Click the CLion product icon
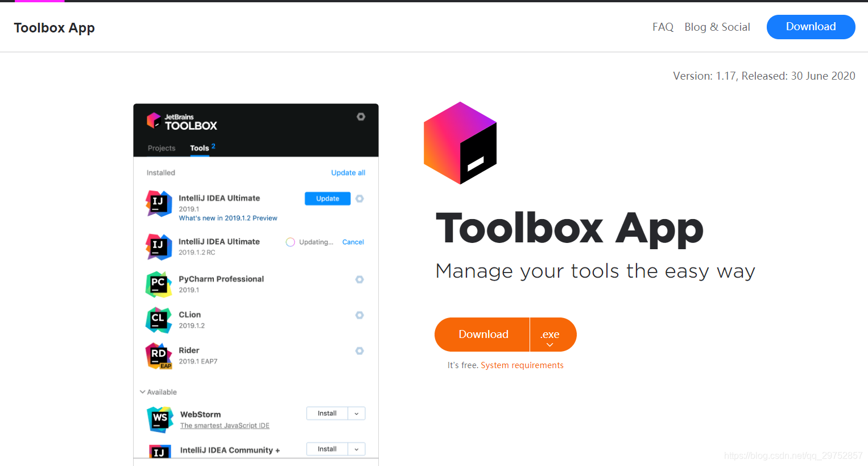This screenshot has height=466, width=868. pos(159,320)
